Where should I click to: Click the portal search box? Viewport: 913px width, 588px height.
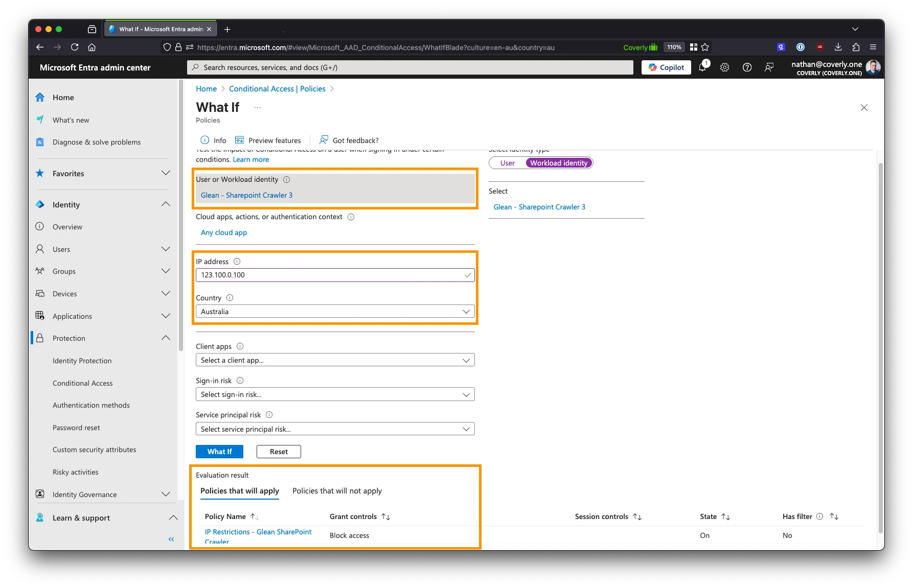[x=410, y=67]
